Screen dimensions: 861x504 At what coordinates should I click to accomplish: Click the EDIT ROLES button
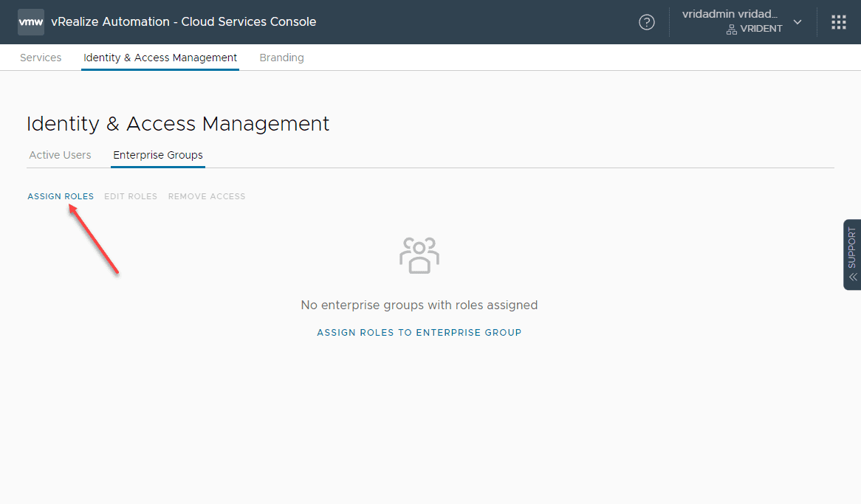point(131,196)
